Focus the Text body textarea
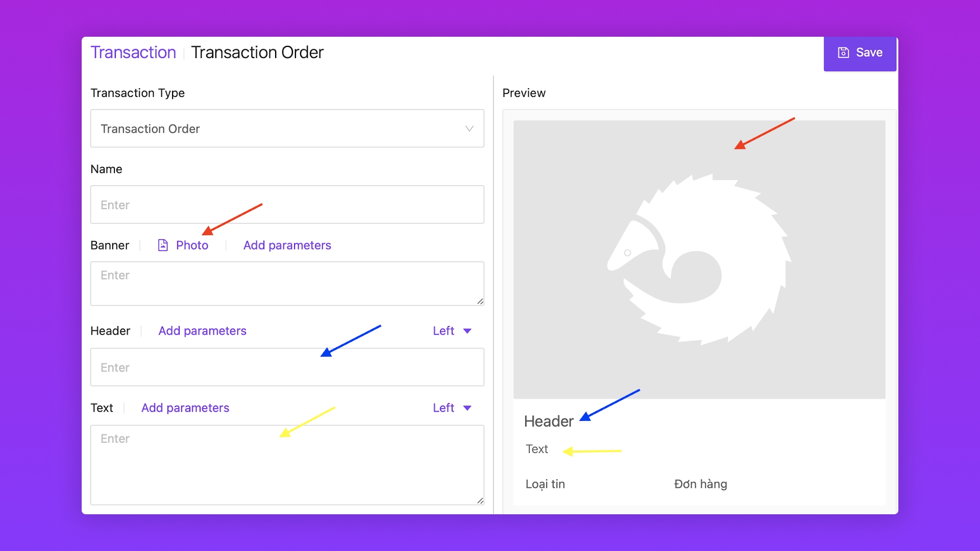Screen dimensions: 980x551 coord(287,465)
